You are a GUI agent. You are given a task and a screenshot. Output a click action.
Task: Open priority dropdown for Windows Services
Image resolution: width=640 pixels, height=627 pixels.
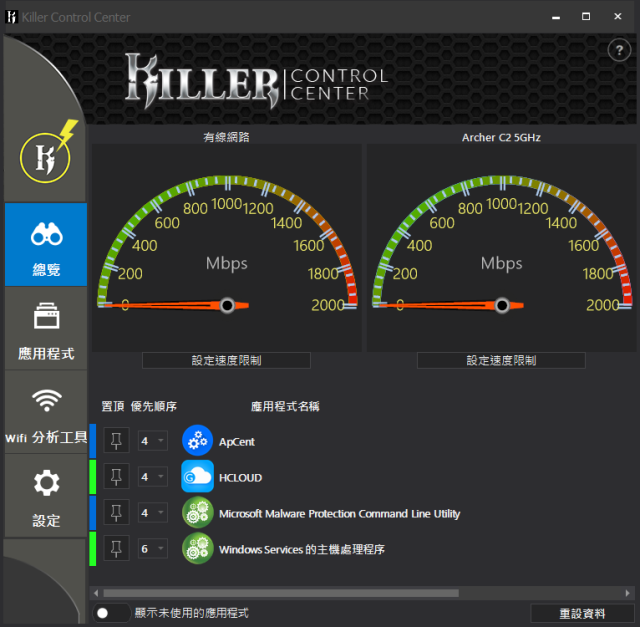coord(153,548)
